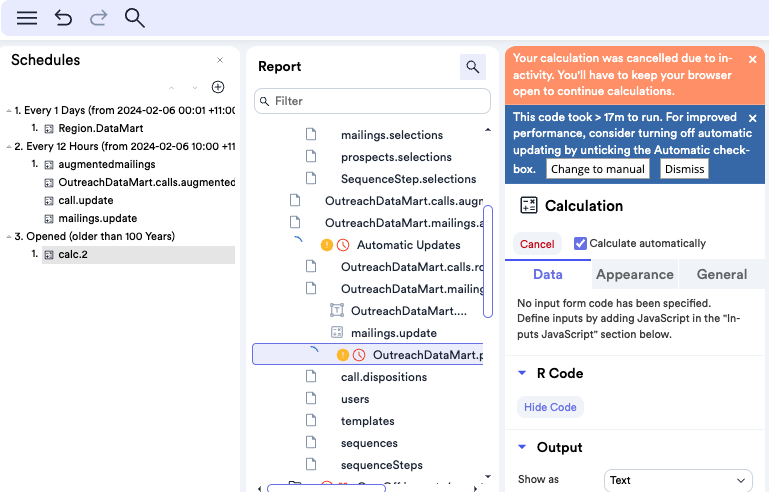The height and width of the screenshot is (492, 769).
Task: Open sequenceSteps page in Report
Action: tap(382, 465)
